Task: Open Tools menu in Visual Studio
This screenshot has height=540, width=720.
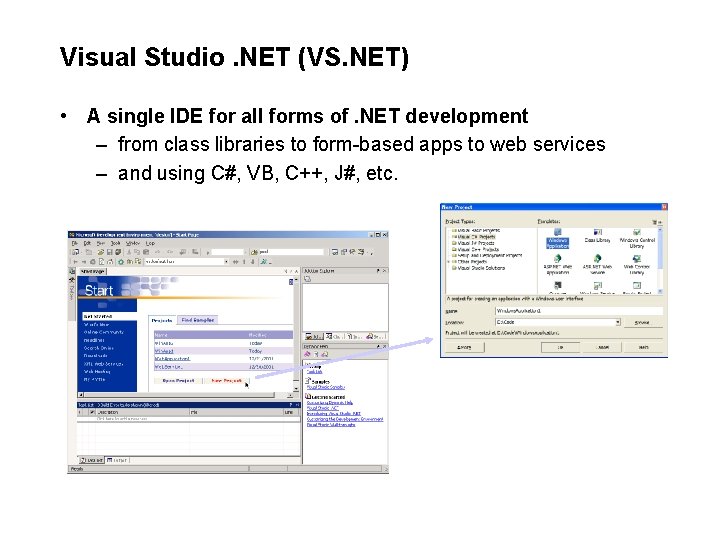Action: point(115,243)
